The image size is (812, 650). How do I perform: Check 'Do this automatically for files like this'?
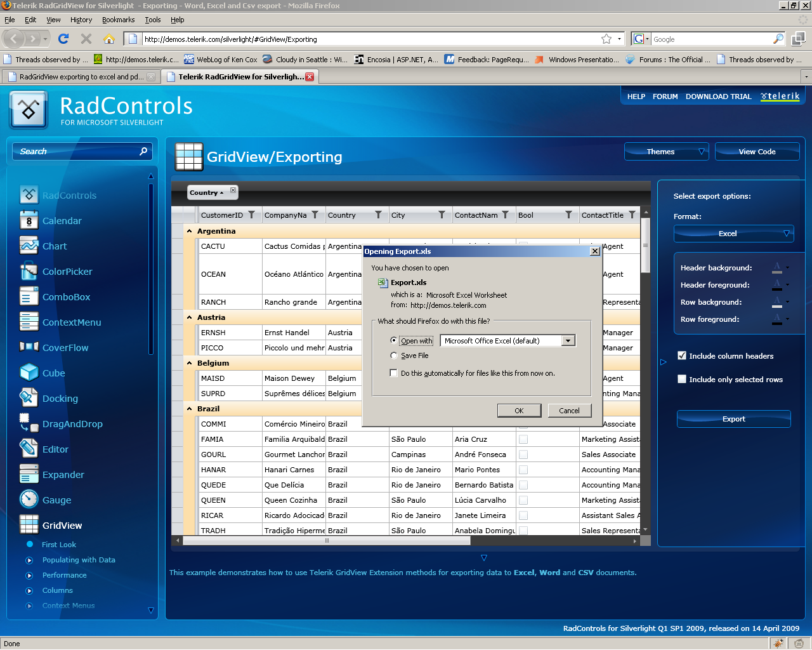(394, 373)
